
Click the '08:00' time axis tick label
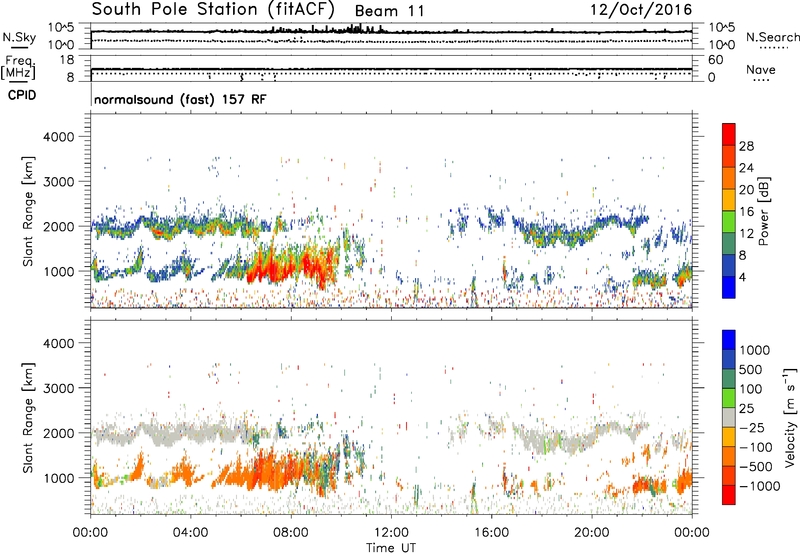[291, 533]
